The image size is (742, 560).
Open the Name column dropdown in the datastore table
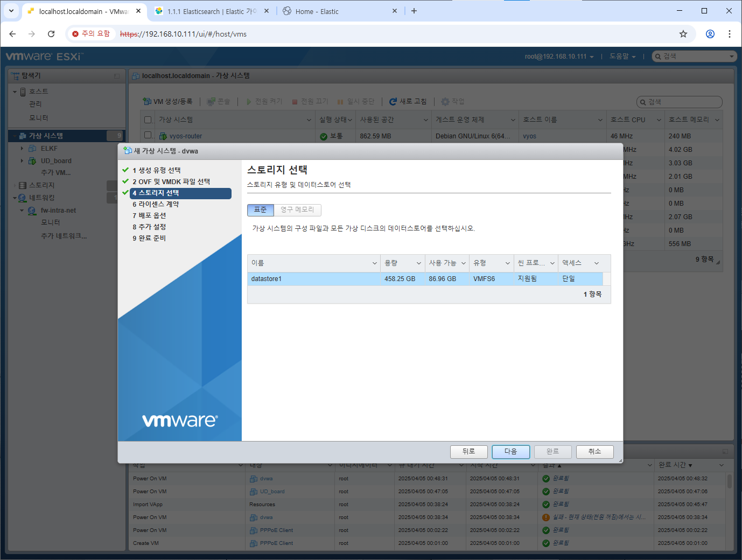coord(375,263)
